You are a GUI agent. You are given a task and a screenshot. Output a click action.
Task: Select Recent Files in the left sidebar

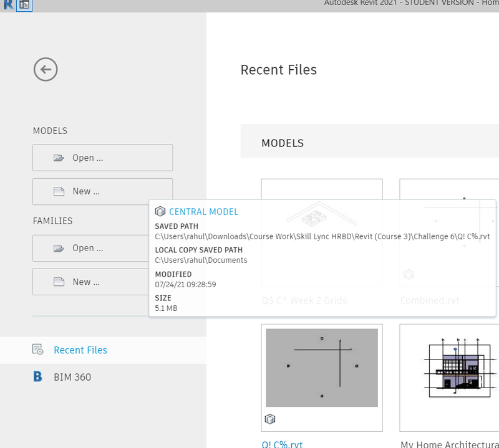[x=80, y=350]
